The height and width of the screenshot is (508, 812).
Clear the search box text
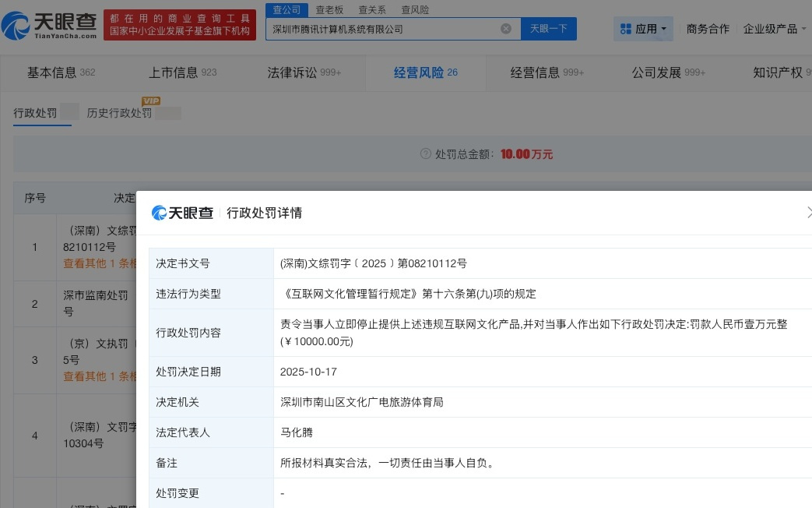(506, 29)
